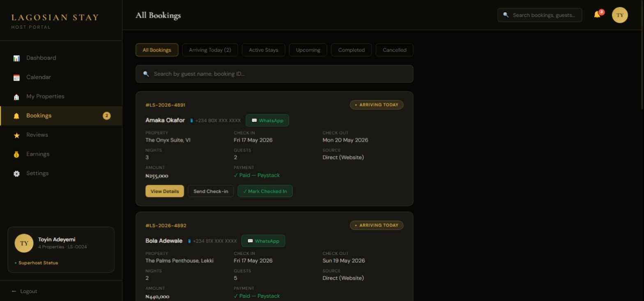Click magnifier icon in bookings search bar
Screen dimensions: 644x301
(146, 74)
